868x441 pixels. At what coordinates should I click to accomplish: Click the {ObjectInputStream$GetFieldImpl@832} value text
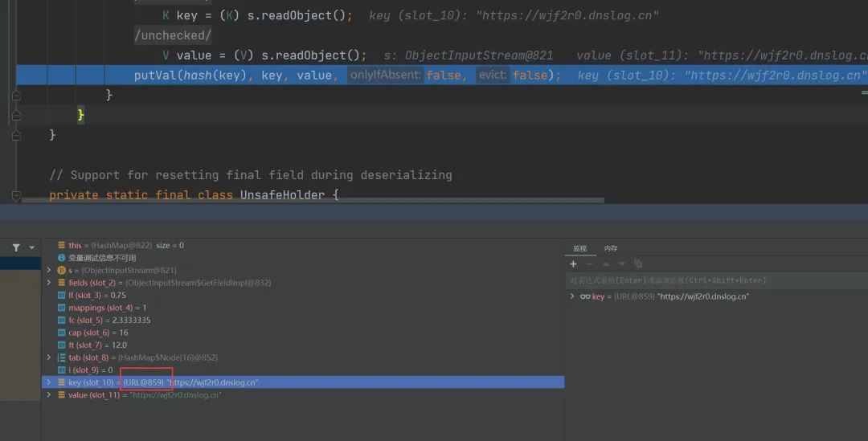pyautogui.click(x=199, y=283)
